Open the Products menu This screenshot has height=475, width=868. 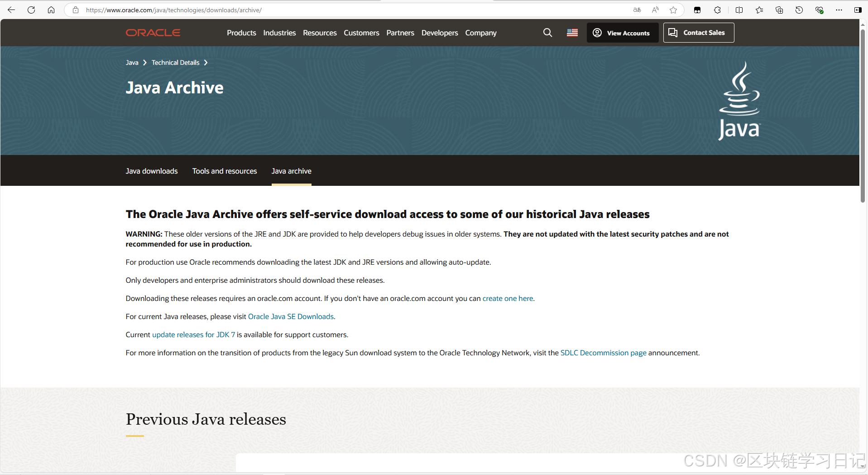click(x=241, y=33)
